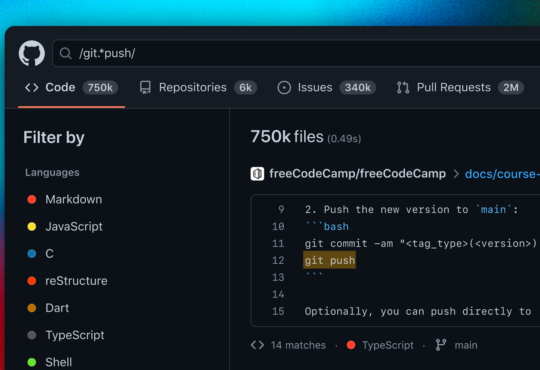Viewport: 540px width, 370px height.
Task: Click the Code brackets icon in tabs
Action: (32, 88)
